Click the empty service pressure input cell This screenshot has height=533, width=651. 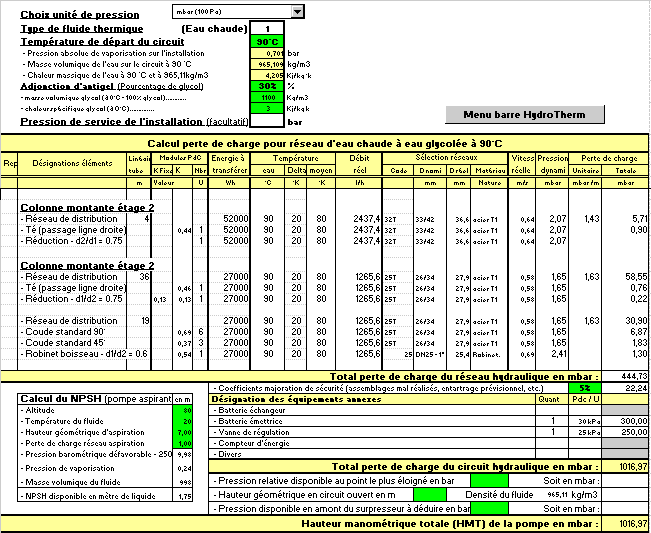pos(267,121)
